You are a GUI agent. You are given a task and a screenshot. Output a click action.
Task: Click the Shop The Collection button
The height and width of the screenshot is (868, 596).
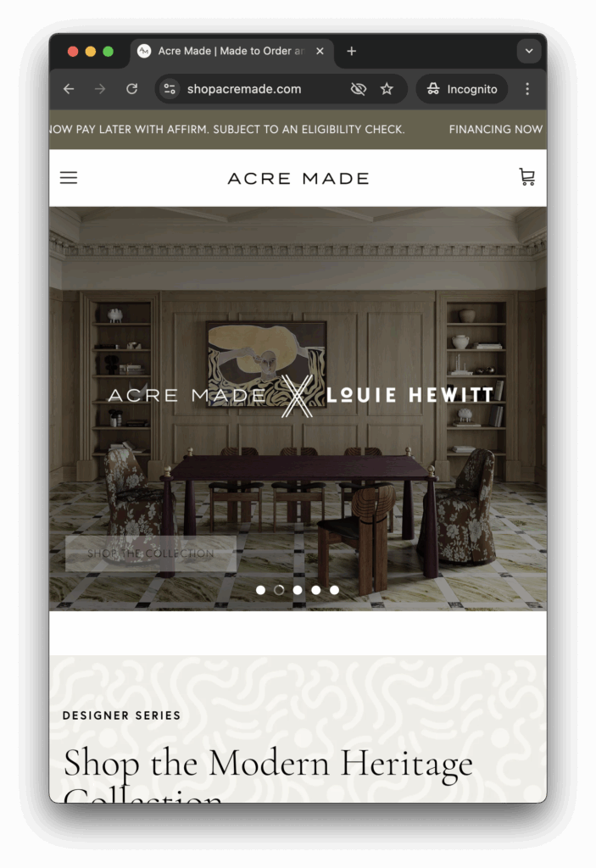[x=151, y=554]
